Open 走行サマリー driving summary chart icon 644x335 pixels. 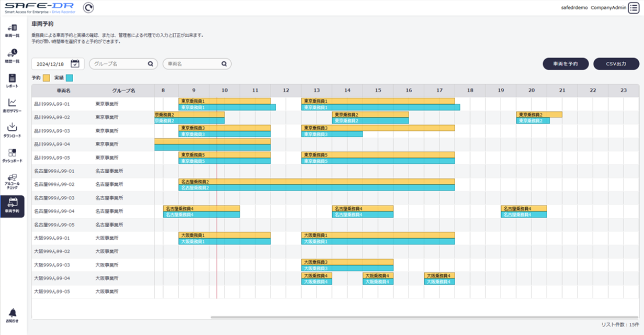[13, 104]
